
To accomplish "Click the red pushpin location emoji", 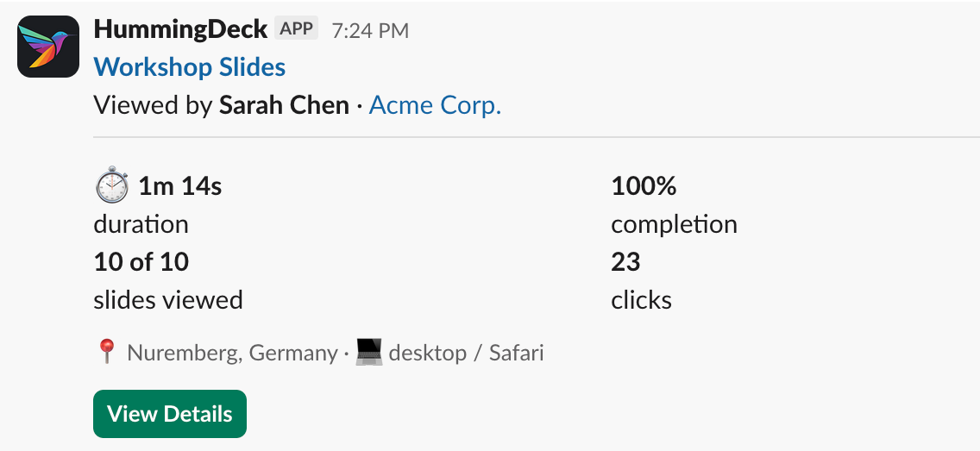I will coord(107,353).
